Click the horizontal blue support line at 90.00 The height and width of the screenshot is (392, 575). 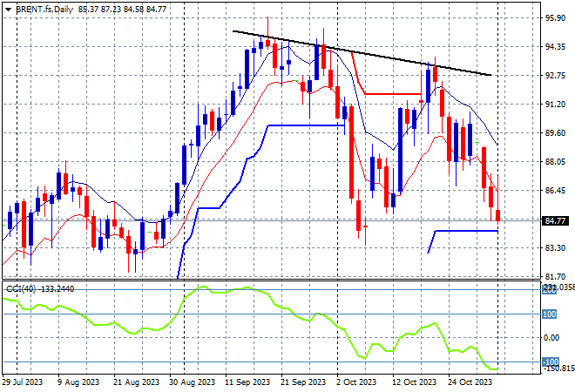[306, 125]
